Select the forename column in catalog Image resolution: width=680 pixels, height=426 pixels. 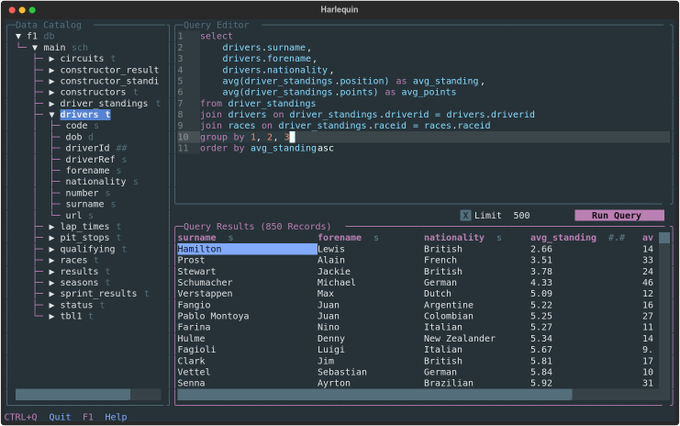pos(88,170)
